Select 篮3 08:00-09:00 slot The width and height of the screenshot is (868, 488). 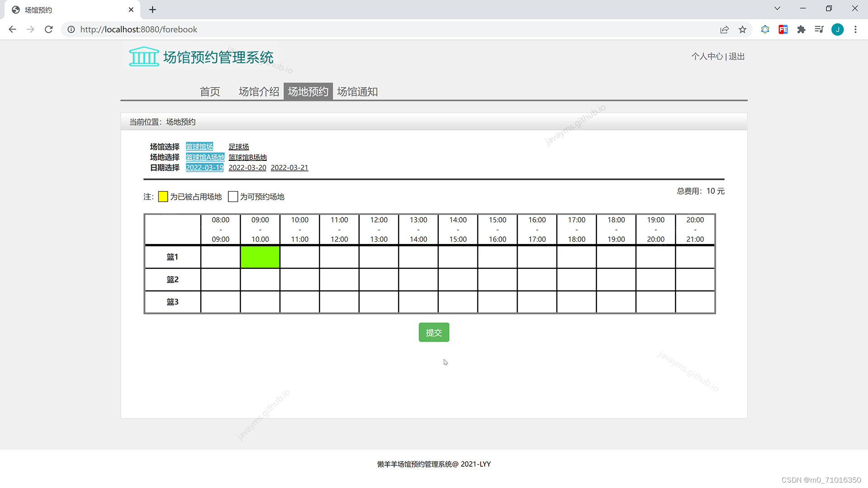coord(221,302)
